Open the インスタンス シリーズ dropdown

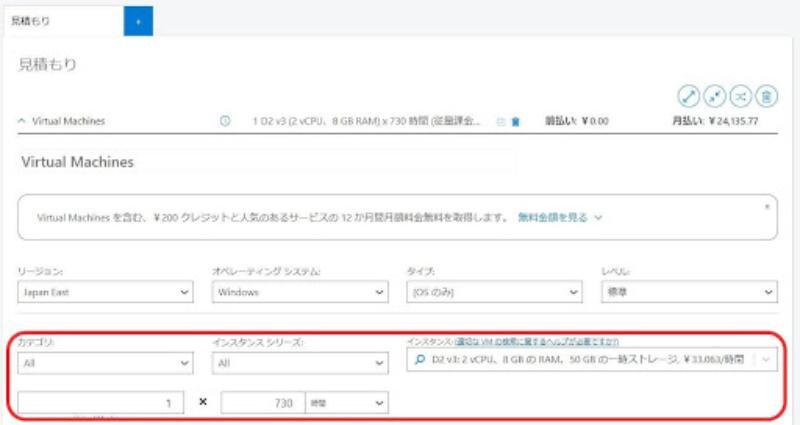300,363
